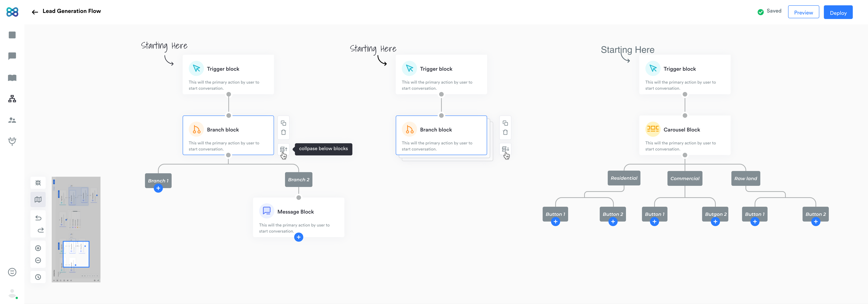Click the minimap thumbnail viewport
This screenshot has width=868, height=304.
(x=76, y=254)
